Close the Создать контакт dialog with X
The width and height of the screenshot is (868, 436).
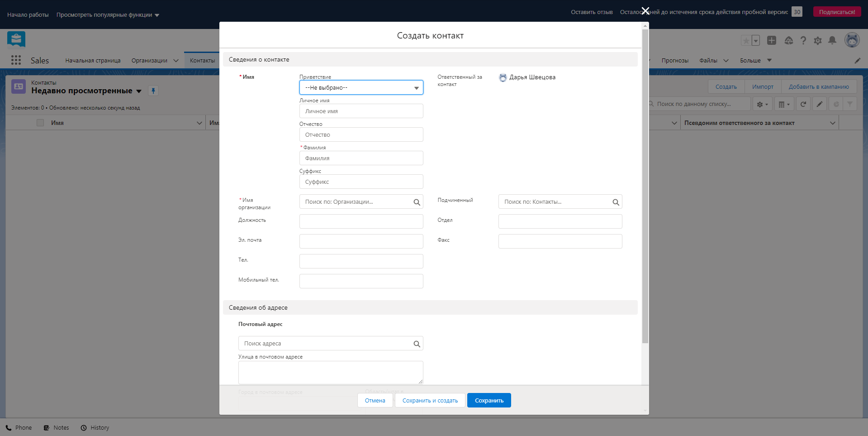pos(645,11)
